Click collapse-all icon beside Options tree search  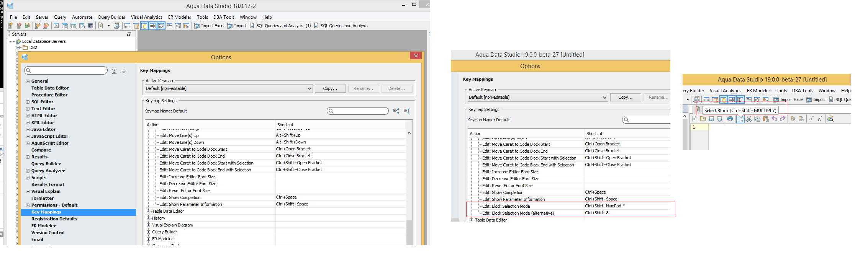[x=124, y=71]
